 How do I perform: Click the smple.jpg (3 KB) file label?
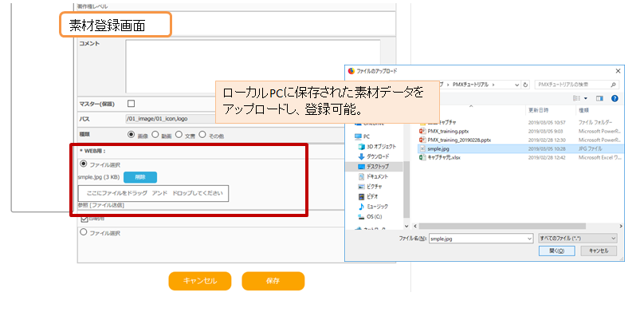pyautogui.click(x=99, y=177)
